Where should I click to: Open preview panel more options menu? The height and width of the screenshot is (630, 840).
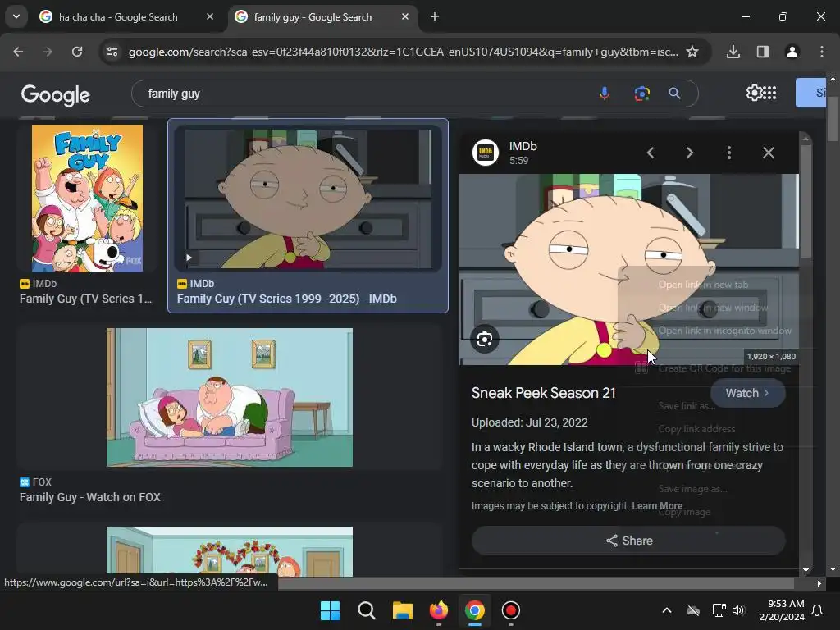[729, 153]
